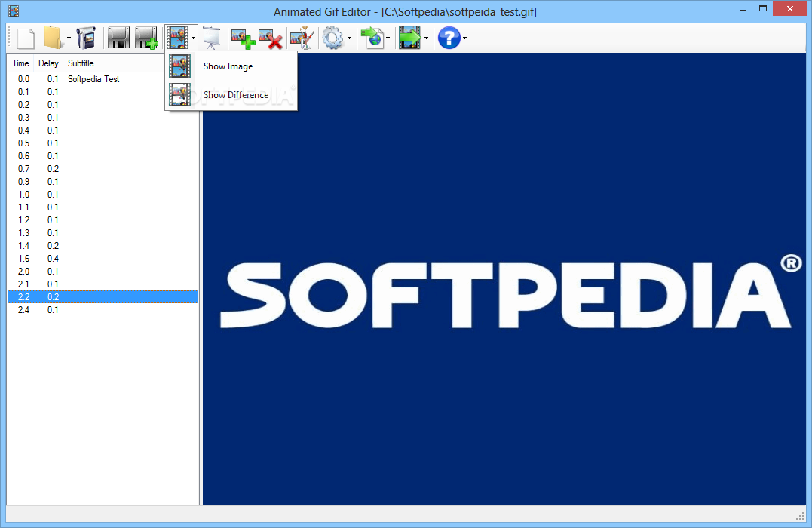Open a file with the folder icon
Image resolution: width=812 pixels, height=528 pixels.
(52, 38)
